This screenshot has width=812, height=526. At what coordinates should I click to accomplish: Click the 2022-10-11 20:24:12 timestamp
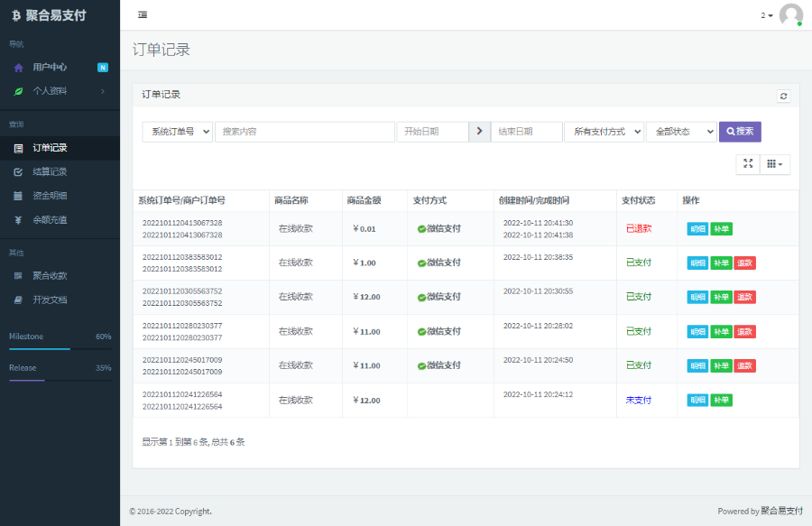point(538,394)
